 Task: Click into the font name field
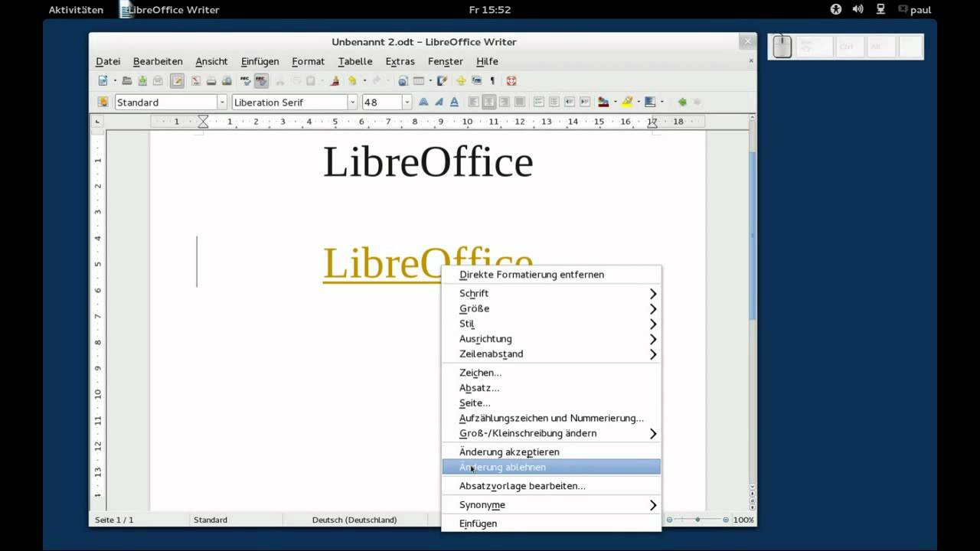tap(289, 102)
